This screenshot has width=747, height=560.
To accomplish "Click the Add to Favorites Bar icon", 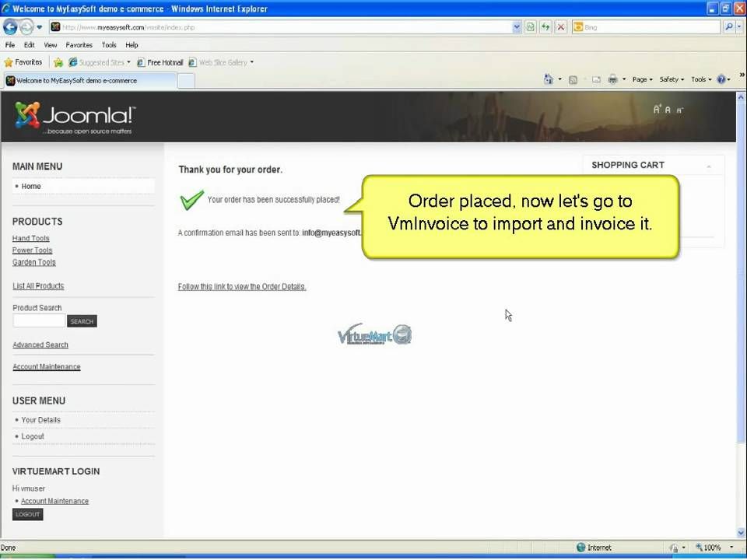I will pos(58,62).
